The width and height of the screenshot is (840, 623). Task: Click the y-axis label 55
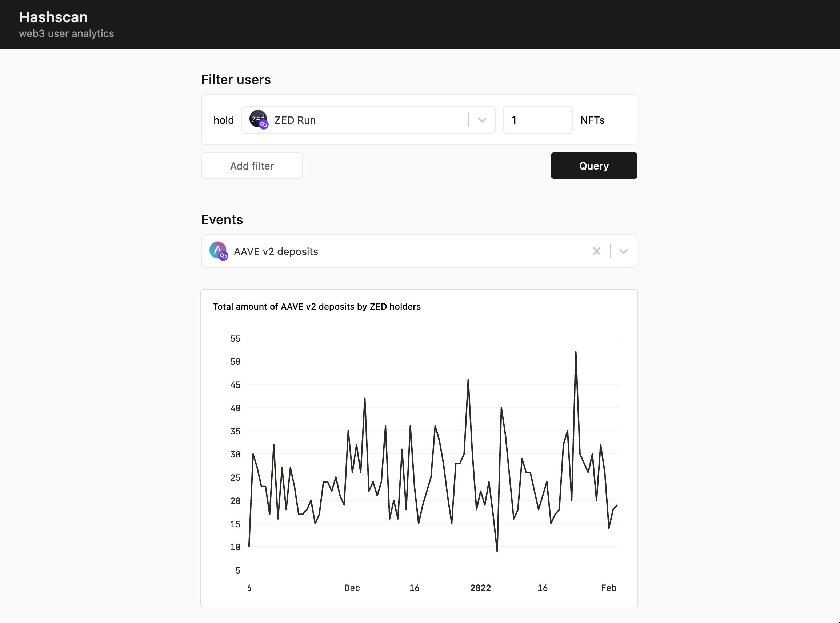[x=235, y=339]
